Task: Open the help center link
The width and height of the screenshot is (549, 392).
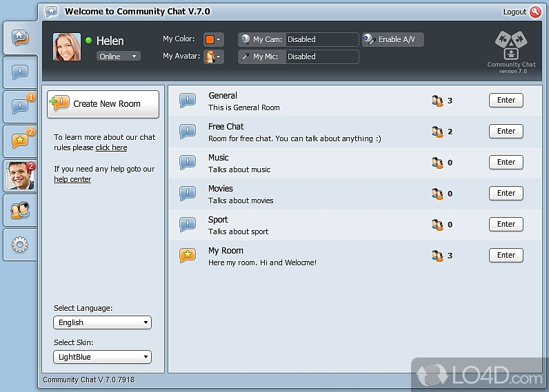Action: pyautogui.click(x=72, y=179)
